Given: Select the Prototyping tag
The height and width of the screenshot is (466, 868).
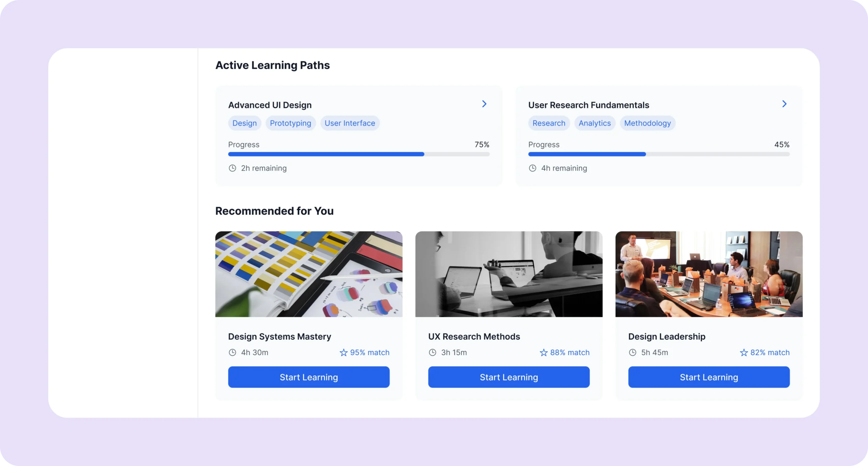Looking at the screenshot, I should pos(290,123).
